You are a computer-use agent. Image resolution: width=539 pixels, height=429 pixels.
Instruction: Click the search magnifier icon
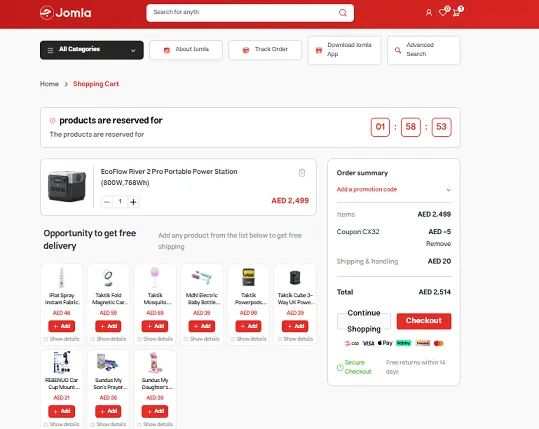pyautogui.click(x=342, y=13)
